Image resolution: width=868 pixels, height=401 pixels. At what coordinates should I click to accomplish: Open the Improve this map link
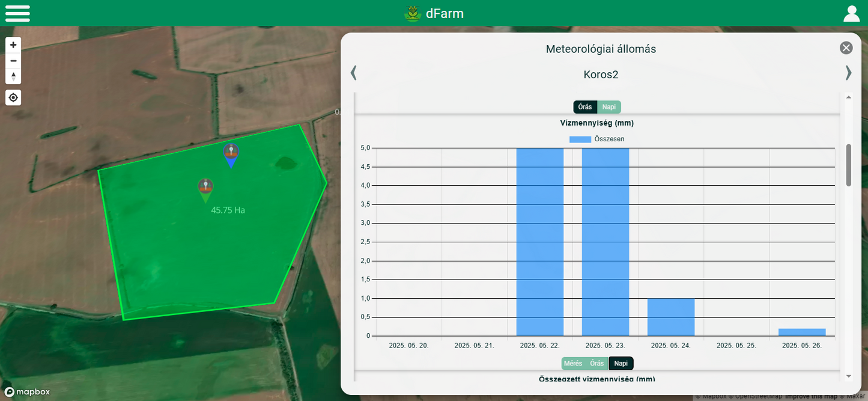pyautogui.click(x=811, y=397)
